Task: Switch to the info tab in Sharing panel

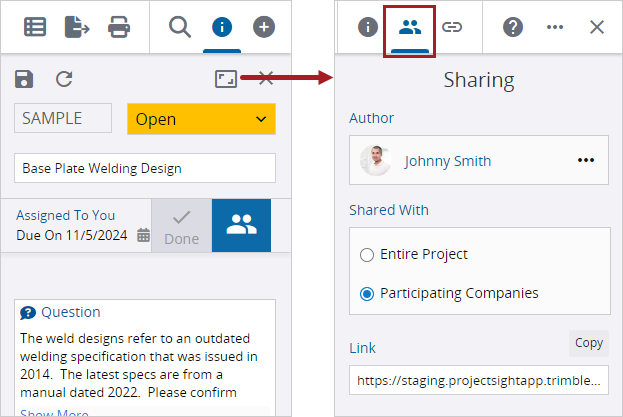Action: coord(368,27)
